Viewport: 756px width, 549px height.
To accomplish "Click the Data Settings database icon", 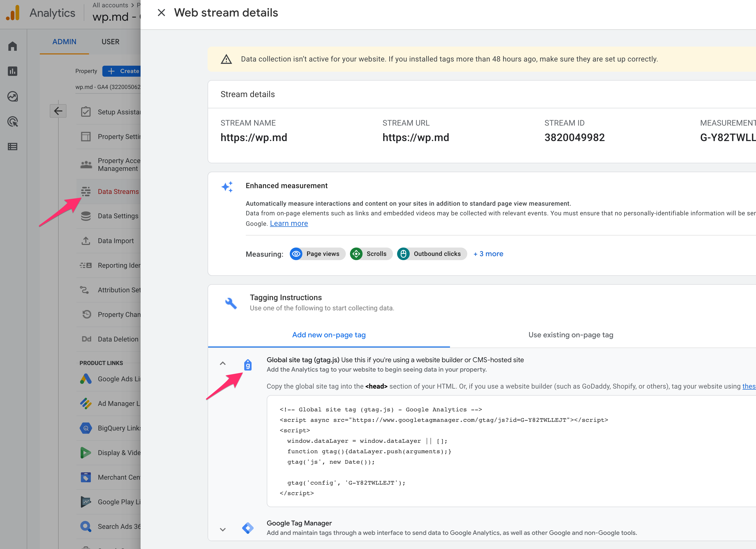I will pyautogui.click(x=86, y=216).
